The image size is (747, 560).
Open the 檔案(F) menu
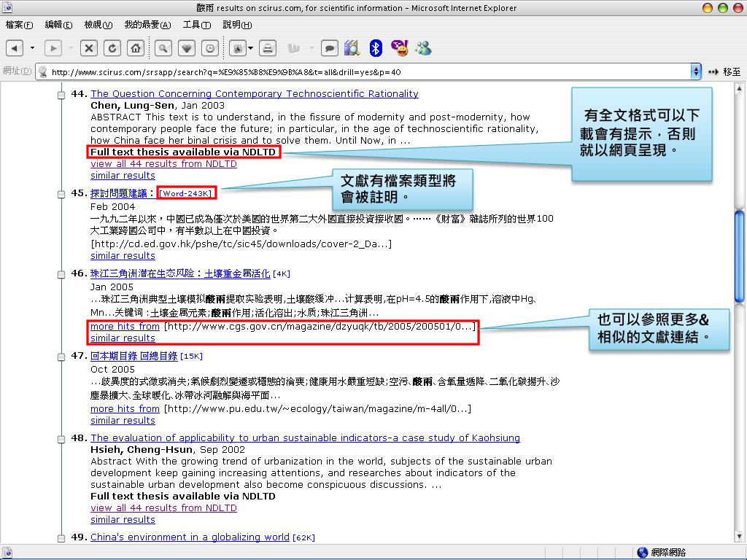19,25
